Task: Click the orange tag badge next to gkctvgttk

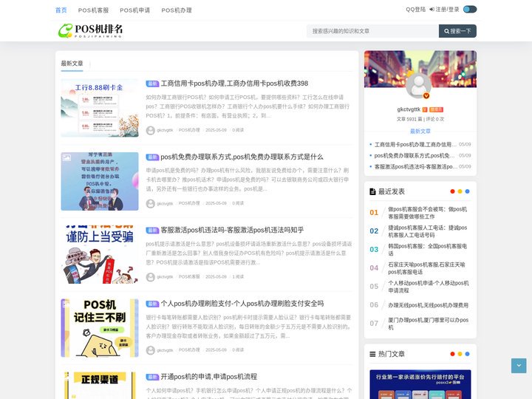Action: click(436, 109)
